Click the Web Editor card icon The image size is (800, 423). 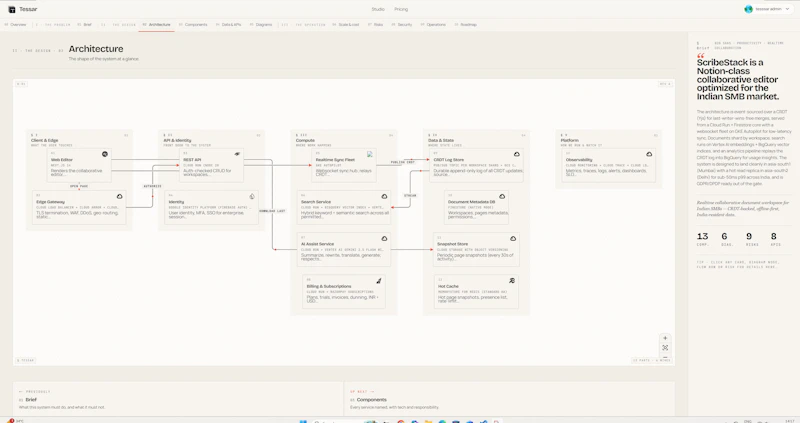click(105, 154)
